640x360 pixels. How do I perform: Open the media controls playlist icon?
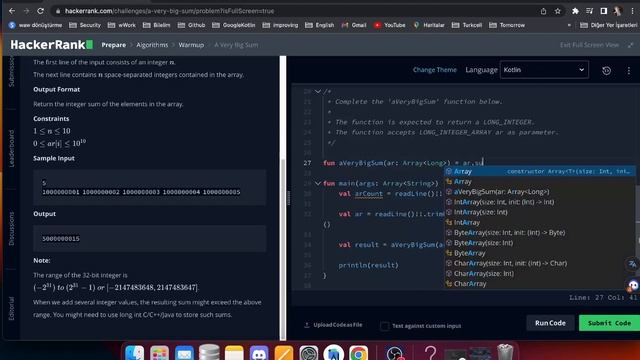pyautogui.click(x=589, y=11)
